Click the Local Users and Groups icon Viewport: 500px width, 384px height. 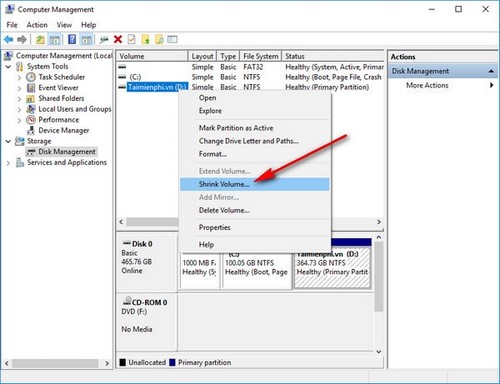click(x=31, y=109)
